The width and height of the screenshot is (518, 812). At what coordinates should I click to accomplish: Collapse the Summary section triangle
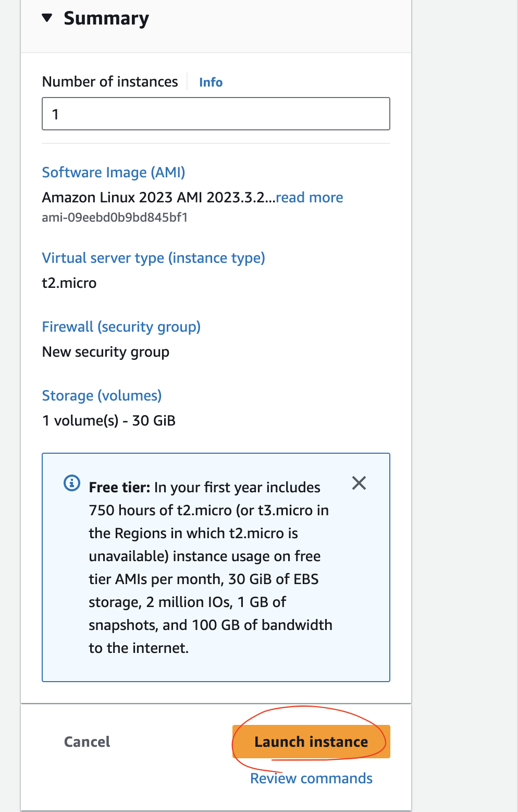(x=47, y=18)
